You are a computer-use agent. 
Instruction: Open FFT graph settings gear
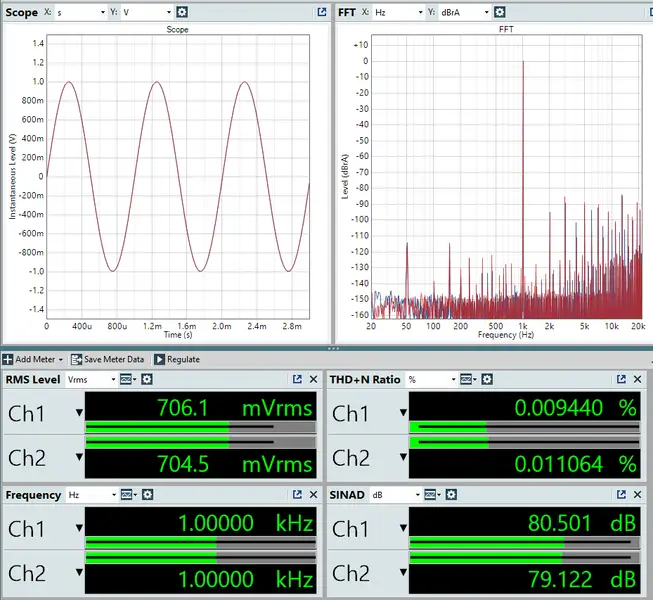tap(500, 12)
